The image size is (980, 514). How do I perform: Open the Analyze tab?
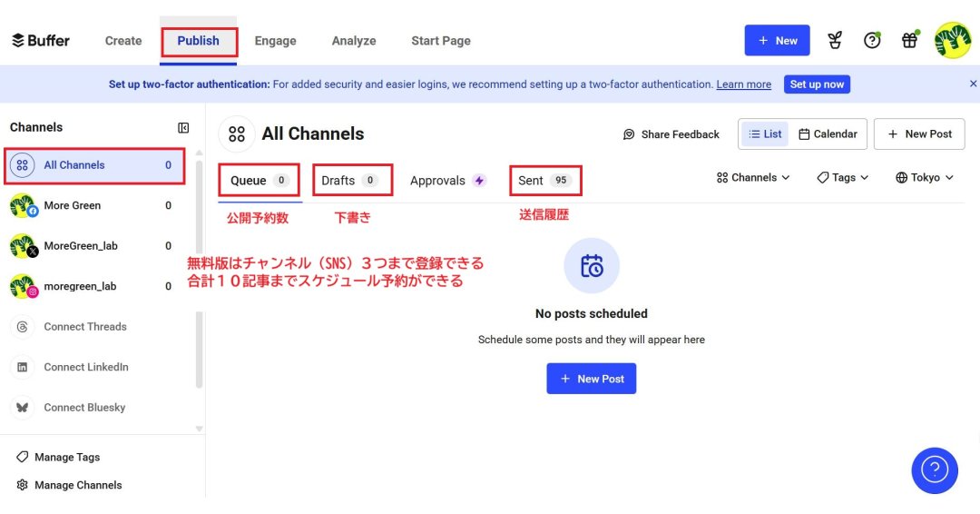point(354,41)
